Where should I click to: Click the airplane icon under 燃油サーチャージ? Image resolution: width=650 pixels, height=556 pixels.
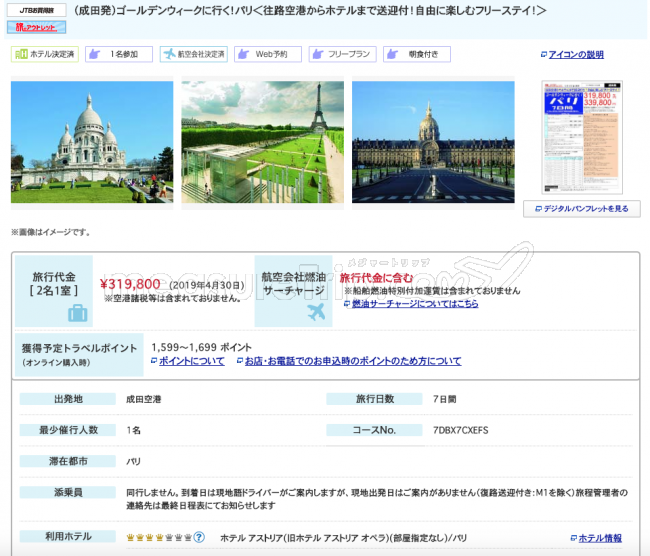click(x=316, y=312)
